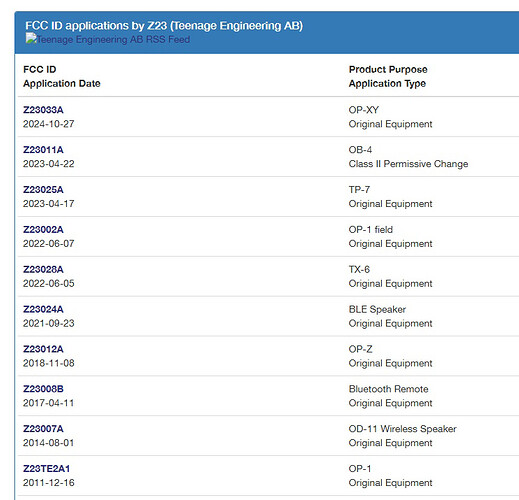Image resolution: width=519 pixels, height=500 pixels.
Task: Open FCC ID Z23008B Bluetooth Remote
Action: (43, 389)
